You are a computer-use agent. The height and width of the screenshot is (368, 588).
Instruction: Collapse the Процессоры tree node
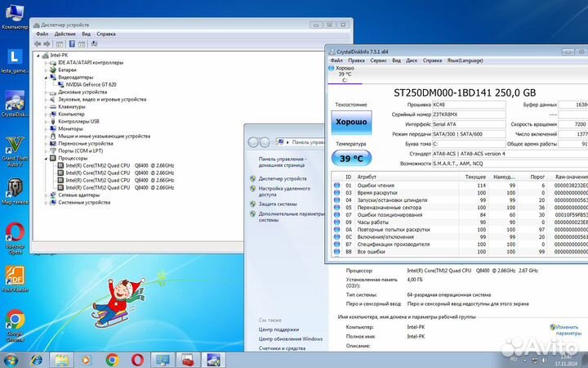coord(45,157)
